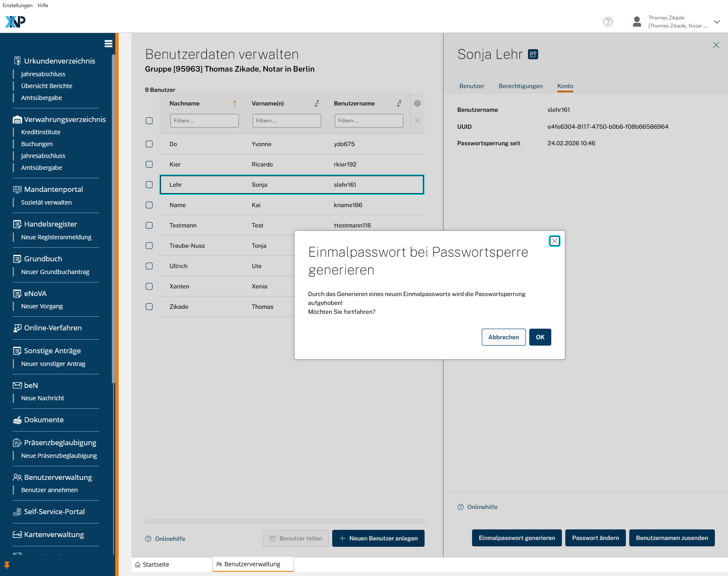
Task: Toggle the select-all checkbox in filter row
Action: coord(149,121)
